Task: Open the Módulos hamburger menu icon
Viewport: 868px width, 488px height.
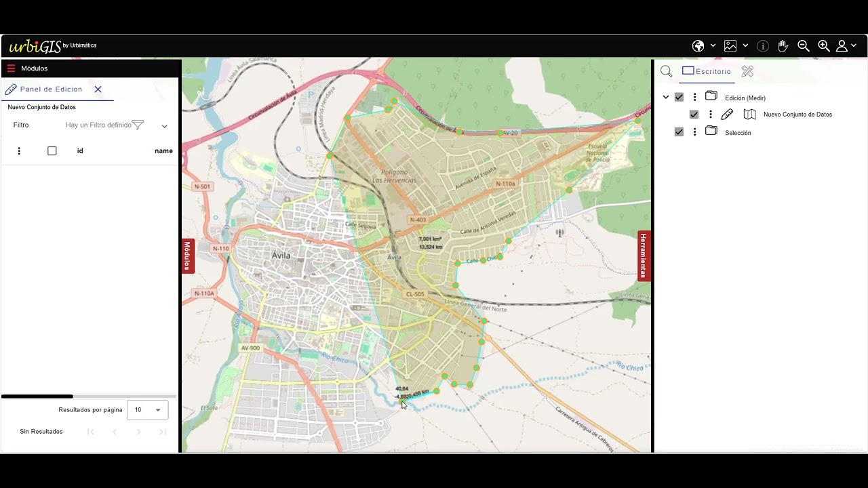Action: point(11,68)
